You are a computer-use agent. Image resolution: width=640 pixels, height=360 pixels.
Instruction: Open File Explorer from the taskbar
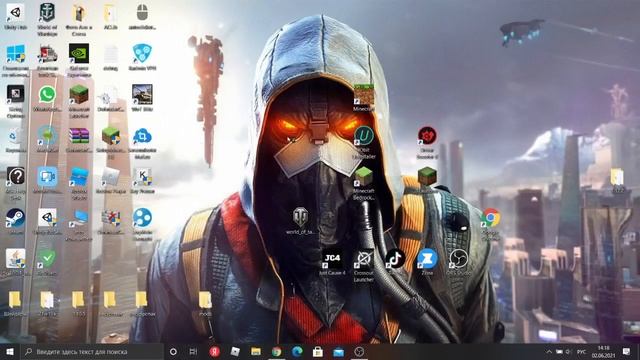coord(256,351)
